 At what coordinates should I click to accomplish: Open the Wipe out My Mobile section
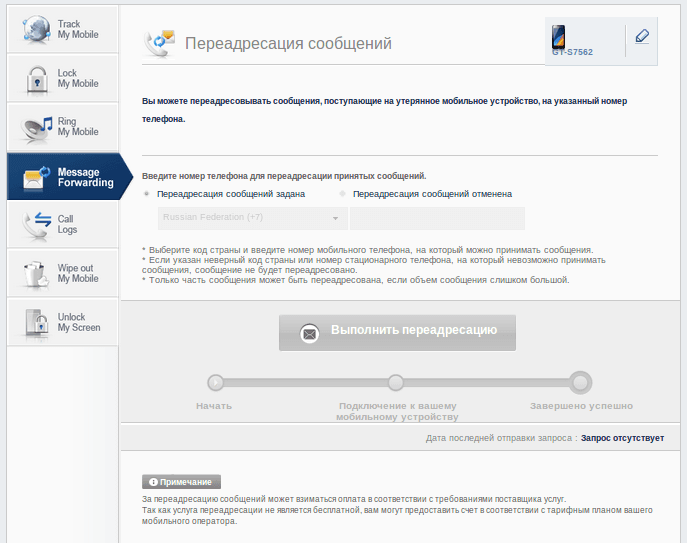click(63, 273)
